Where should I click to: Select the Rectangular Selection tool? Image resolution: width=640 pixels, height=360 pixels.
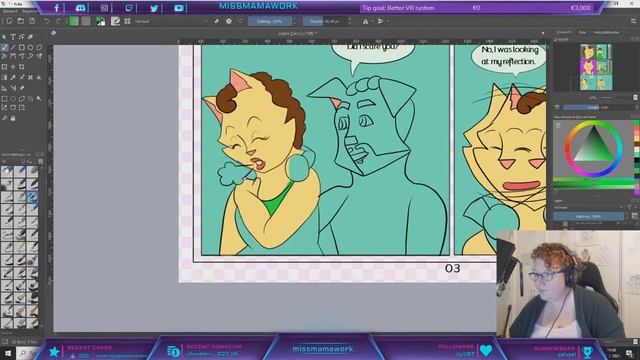tap(4, 99)
